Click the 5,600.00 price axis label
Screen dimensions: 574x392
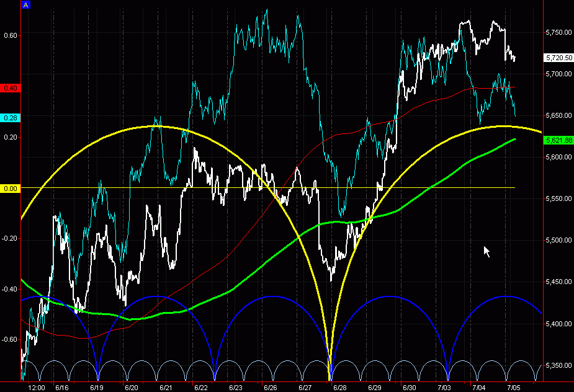(x=558, y=157)
